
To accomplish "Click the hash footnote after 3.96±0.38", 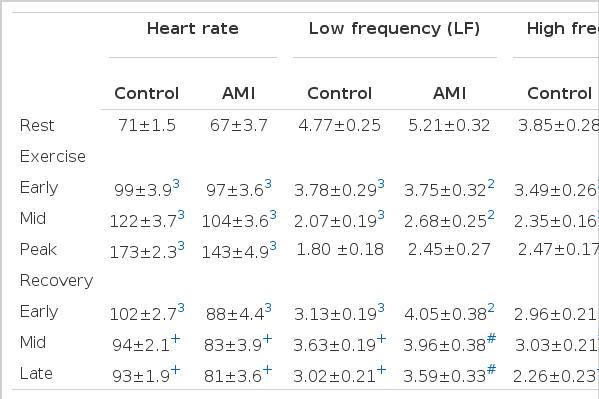I will tap(491, 338).
